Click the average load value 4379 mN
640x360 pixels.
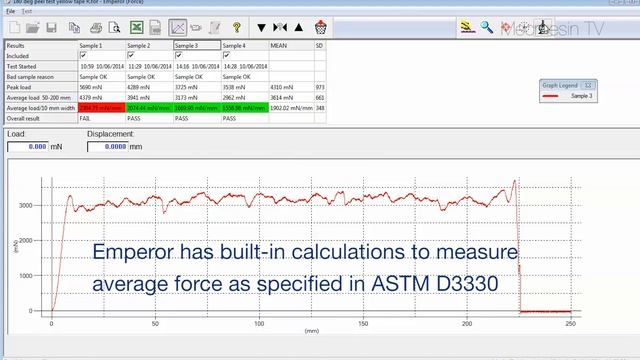(x=91, y=98)
